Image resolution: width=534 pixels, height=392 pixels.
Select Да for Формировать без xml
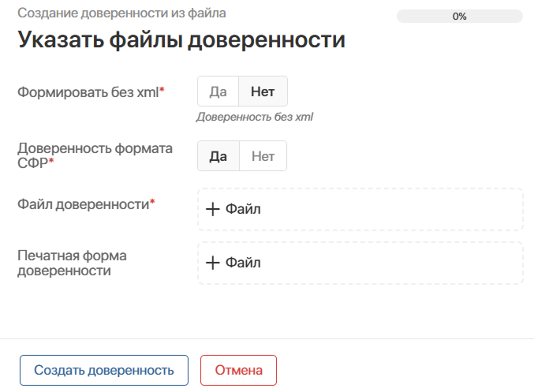pyautogui.click(x=218, y=91)
